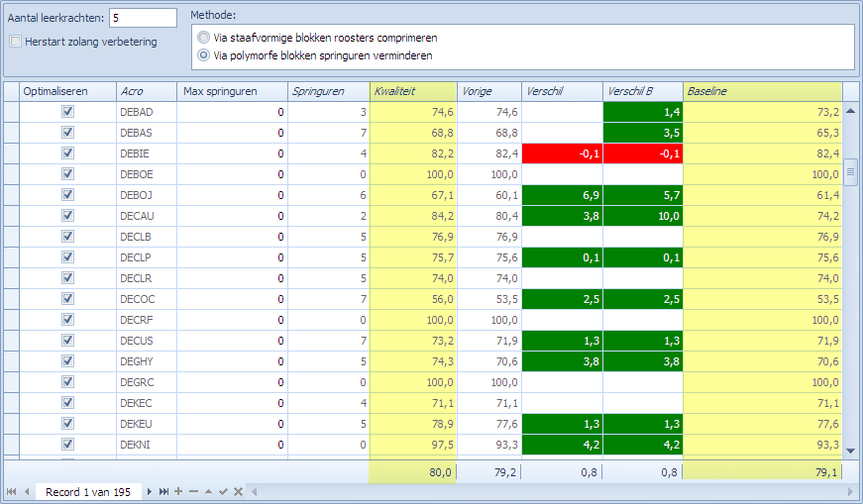Viewport: 863px width, 504px height.
Task: Sort by Kwaliteit column header
Action: 413,91
